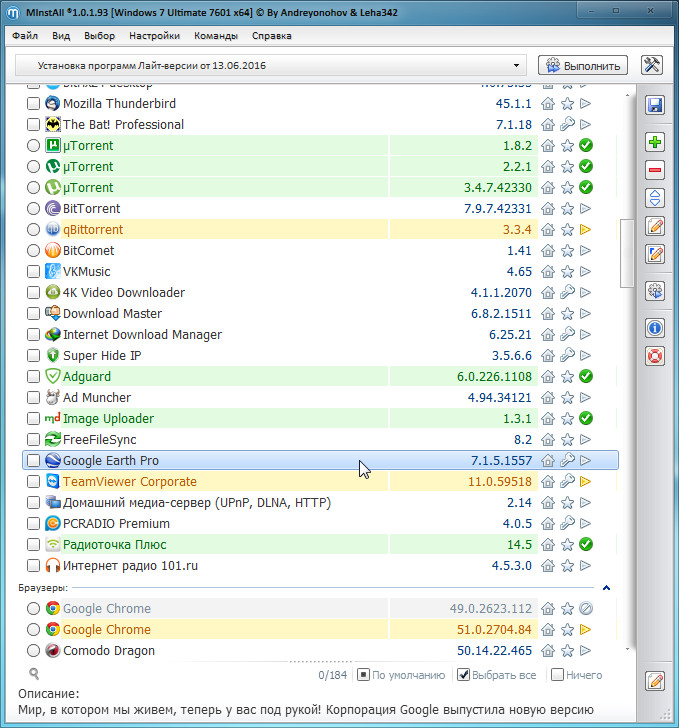Click the vertical scrollbar thumb
The width and height of the screenshot is (679, 728).
(x=627, y=253)
